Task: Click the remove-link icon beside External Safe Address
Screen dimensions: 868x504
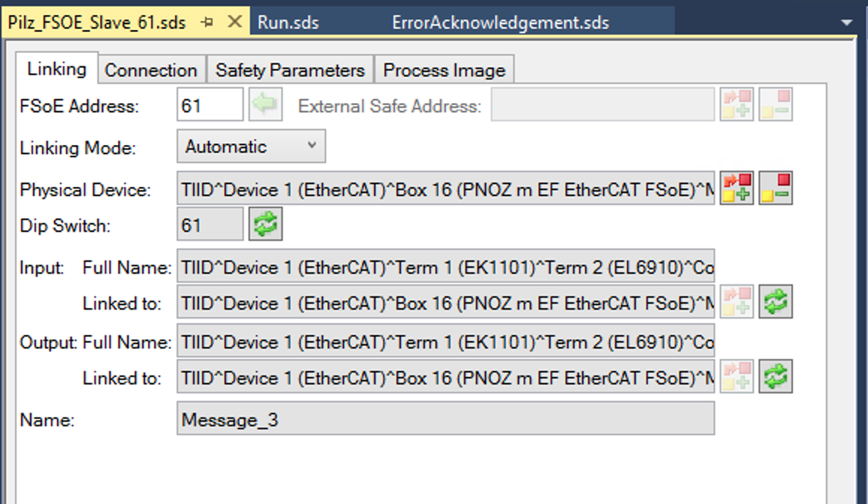Action: 775,105
